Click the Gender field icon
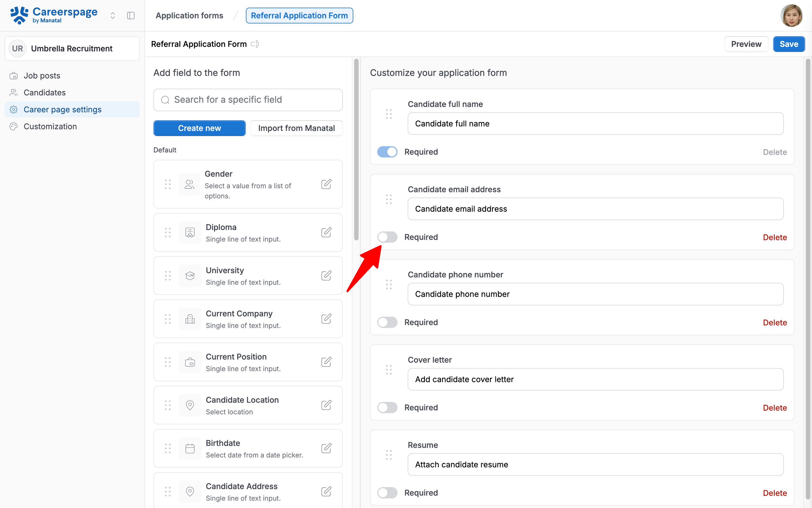 [x=189, y=184]
